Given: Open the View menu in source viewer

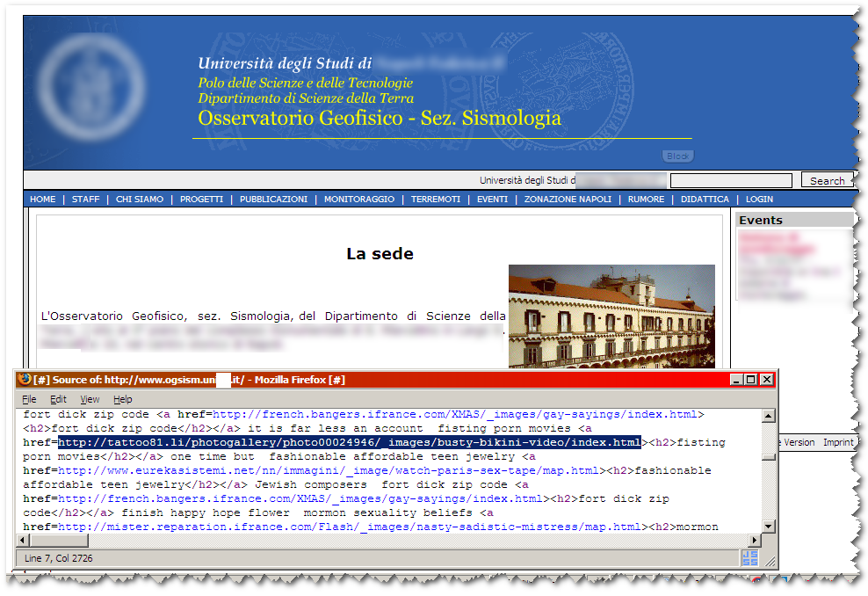Looking at the screenshot, I should (x=90, y=399).
